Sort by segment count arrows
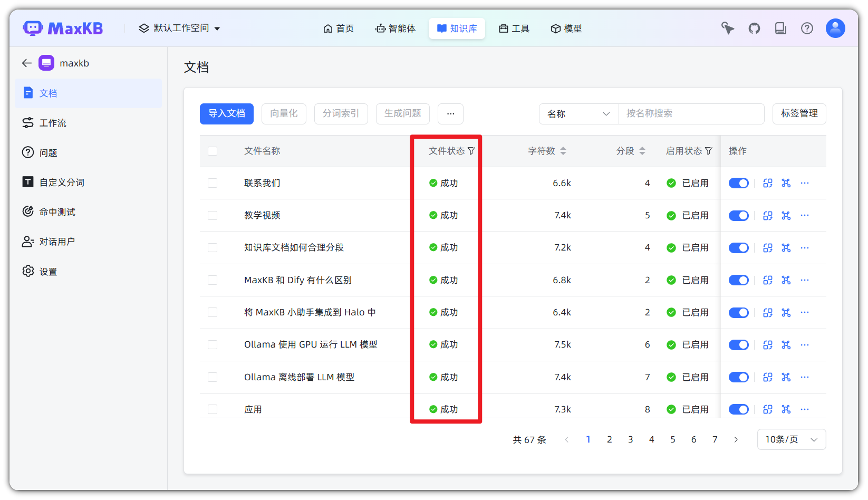 coord(642,151)
